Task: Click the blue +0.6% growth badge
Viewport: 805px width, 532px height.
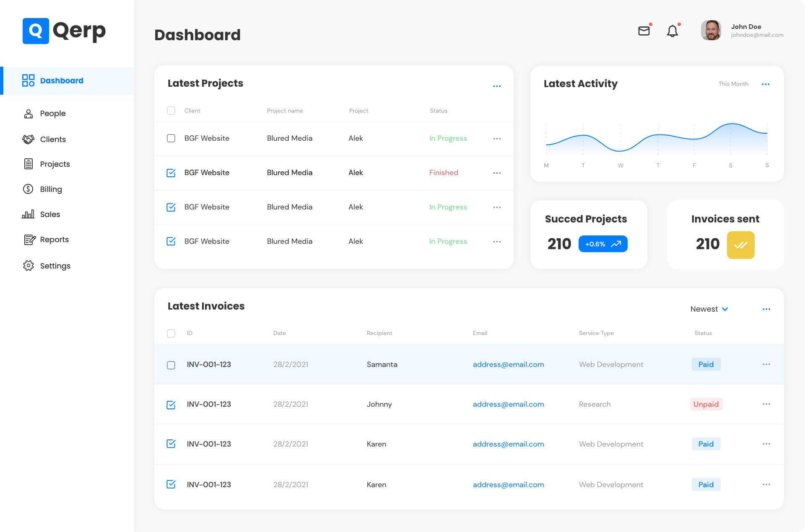Action: (x=602, y=244)
